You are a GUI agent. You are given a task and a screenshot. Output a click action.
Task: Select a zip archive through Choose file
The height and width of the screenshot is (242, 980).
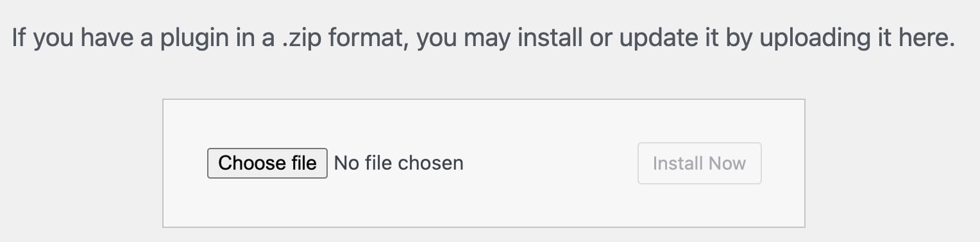point(267,163)
